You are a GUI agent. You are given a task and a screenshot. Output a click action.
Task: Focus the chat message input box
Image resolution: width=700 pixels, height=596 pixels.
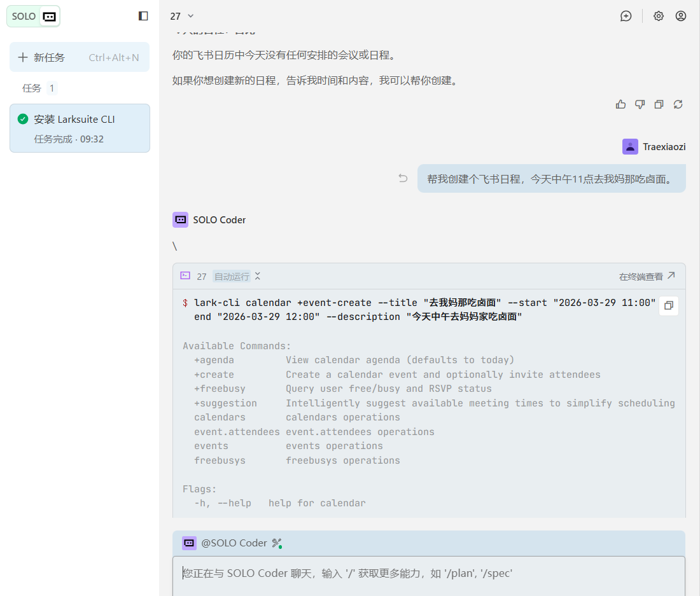428,574
